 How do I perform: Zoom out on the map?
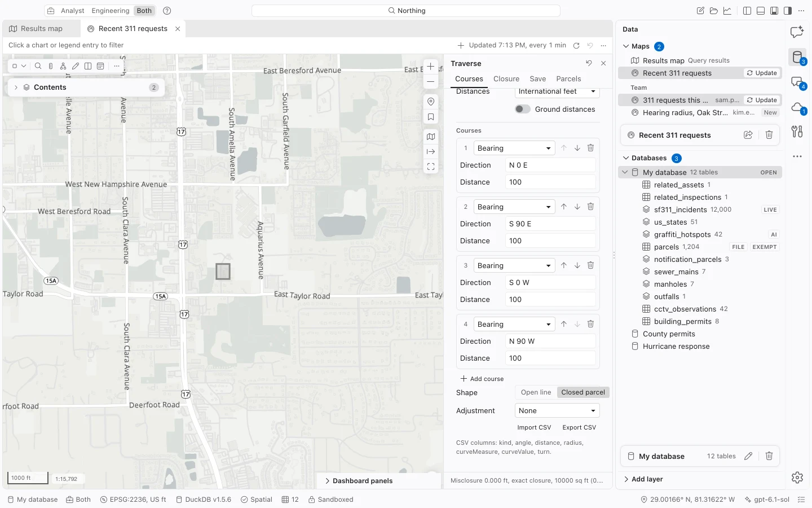tap(431, 82)
